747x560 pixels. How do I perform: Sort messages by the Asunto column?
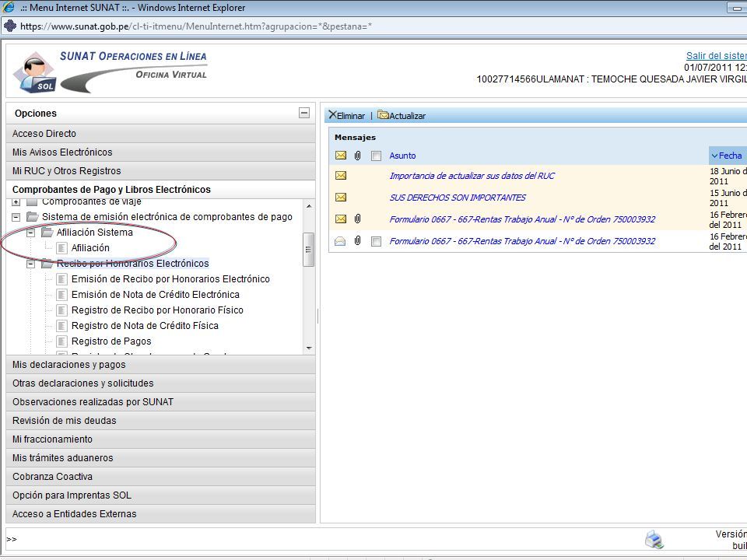pyautogui.click(x=402, y=156)
